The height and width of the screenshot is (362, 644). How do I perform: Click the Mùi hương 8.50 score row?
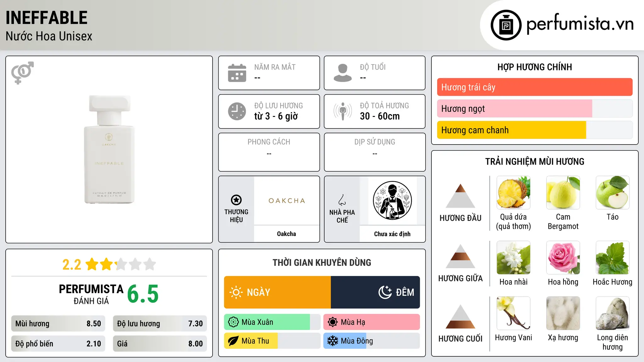click(x=58, y=324)
